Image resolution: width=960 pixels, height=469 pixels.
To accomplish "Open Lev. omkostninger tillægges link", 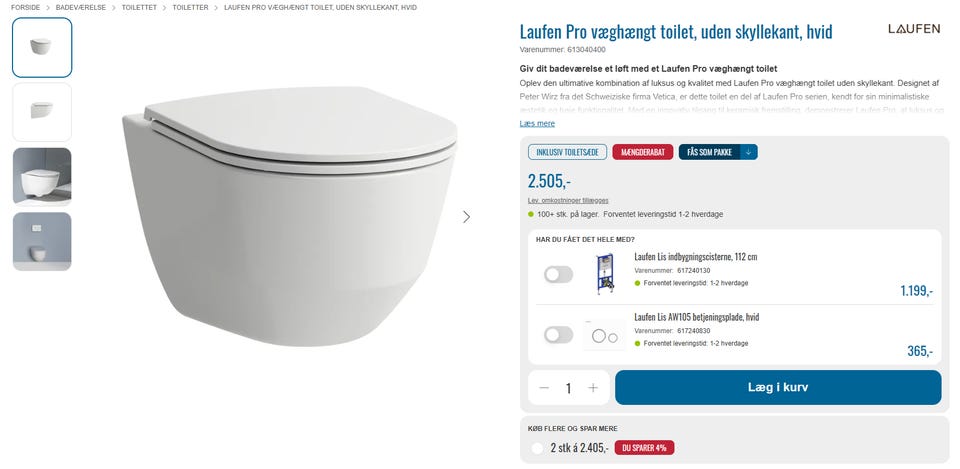I will tap(568, 200).
